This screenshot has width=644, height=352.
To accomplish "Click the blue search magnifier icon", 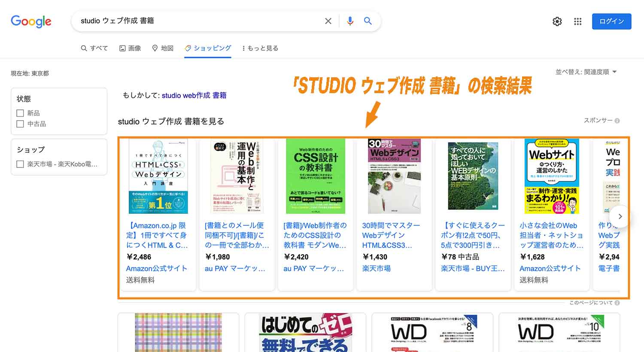I will 368,21.
